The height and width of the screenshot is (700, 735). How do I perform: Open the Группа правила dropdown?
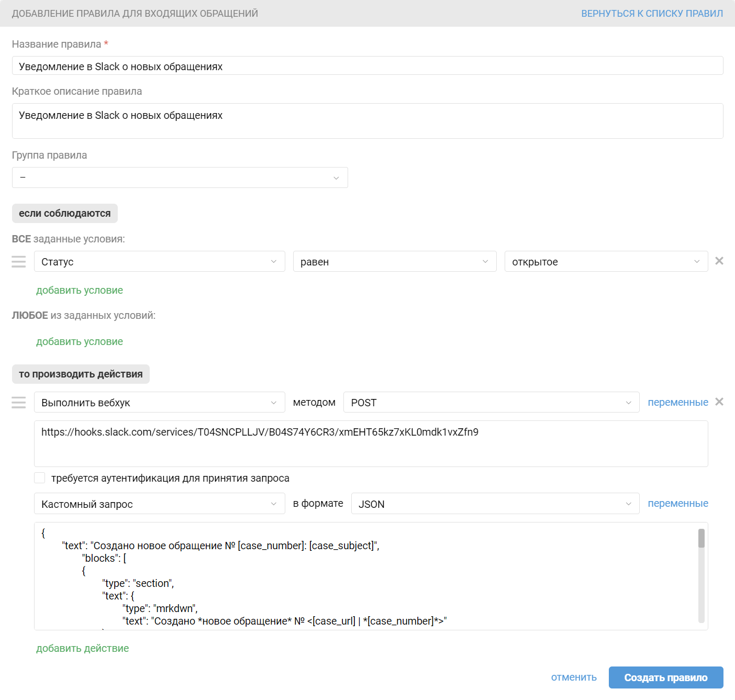[180, 177]
